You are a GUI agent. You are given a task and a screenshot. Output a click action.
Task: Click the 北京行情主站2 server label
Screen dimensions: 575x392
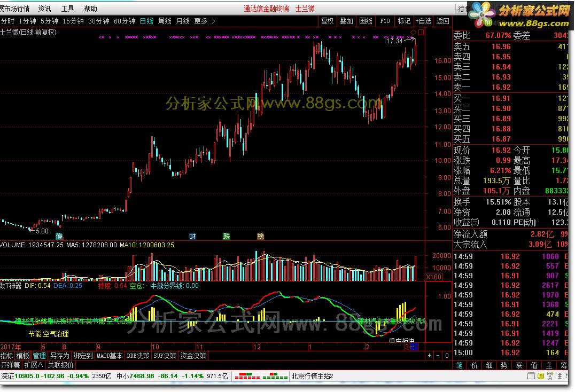click(312, 377)
